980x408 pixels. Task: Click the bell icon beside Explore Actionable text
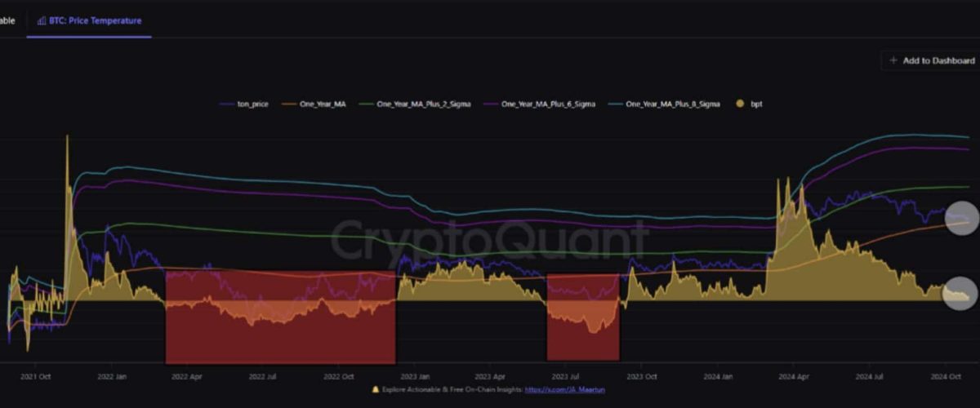point(376,390)
